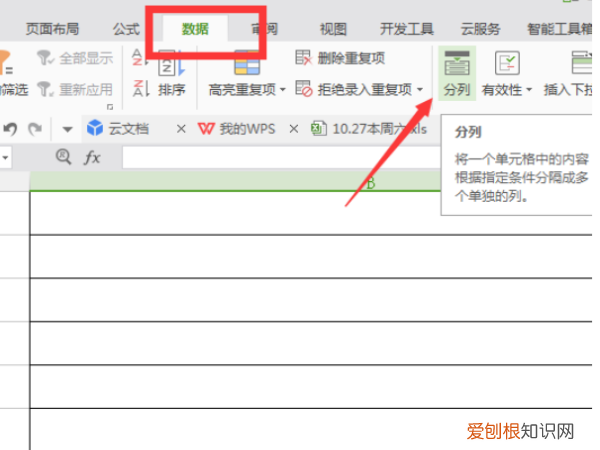Click the 插入下拉 list icon
600x450 pixels.
point(581,63)
